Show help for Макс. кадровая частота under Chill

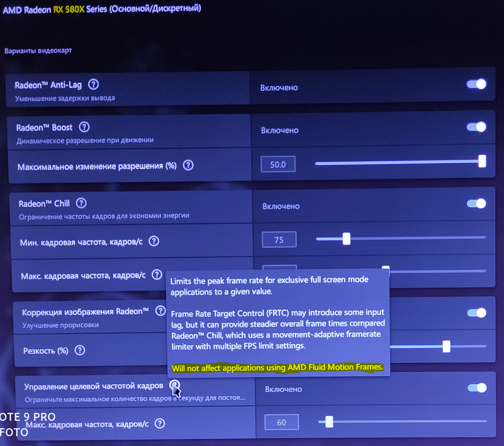pos(157,275)
